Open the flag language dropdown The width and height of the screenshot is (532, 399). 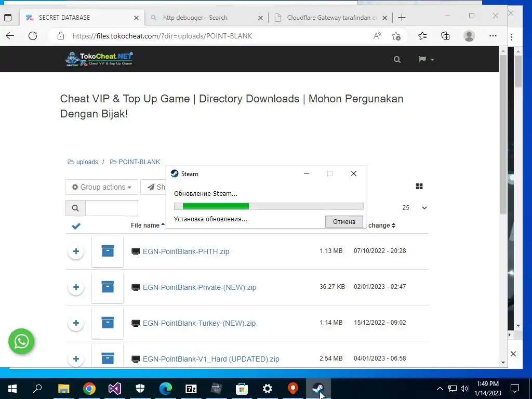click(x=426, y=59)
